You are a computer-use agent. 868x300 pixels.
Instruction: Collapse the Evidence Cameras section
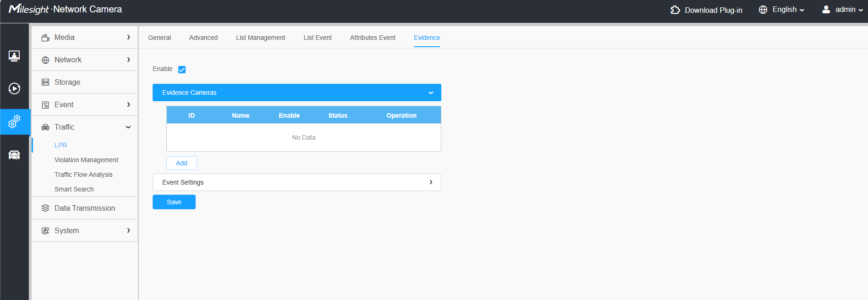pos(297,93)
